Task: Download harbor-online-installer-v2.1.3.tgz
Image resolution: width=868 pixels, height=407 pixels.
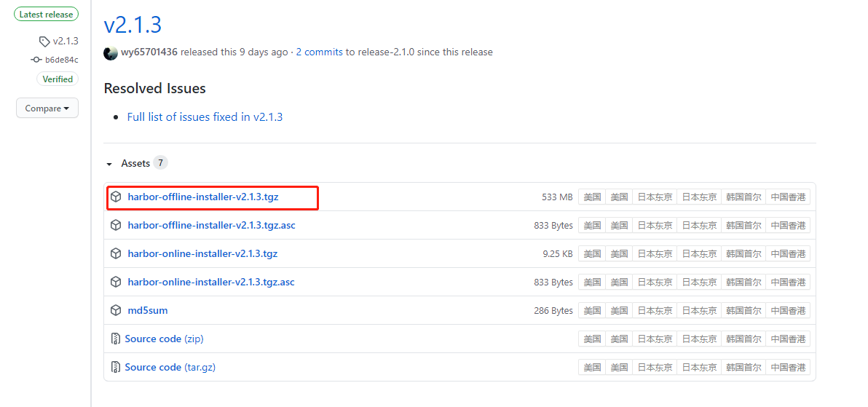Action: 202,253
